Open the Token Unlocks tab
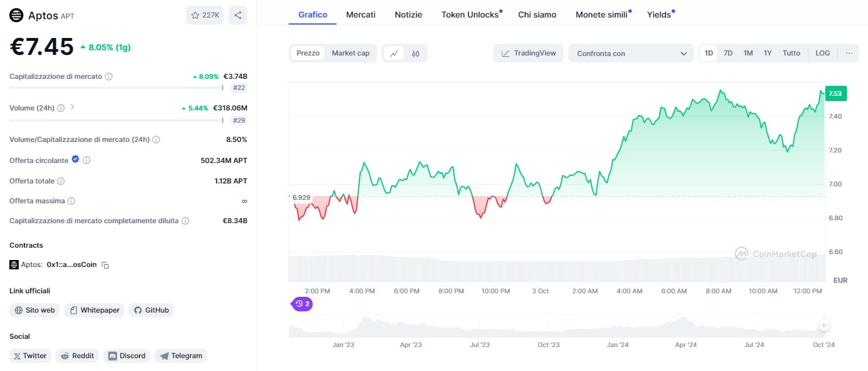This screenshot has width=868, height=371. pos(470,15)
